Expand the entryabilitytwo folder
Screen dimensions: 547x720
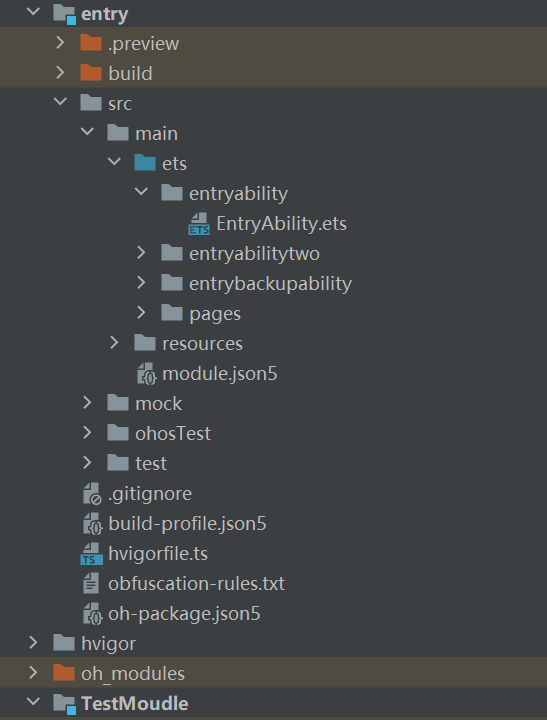click(141, 253)
